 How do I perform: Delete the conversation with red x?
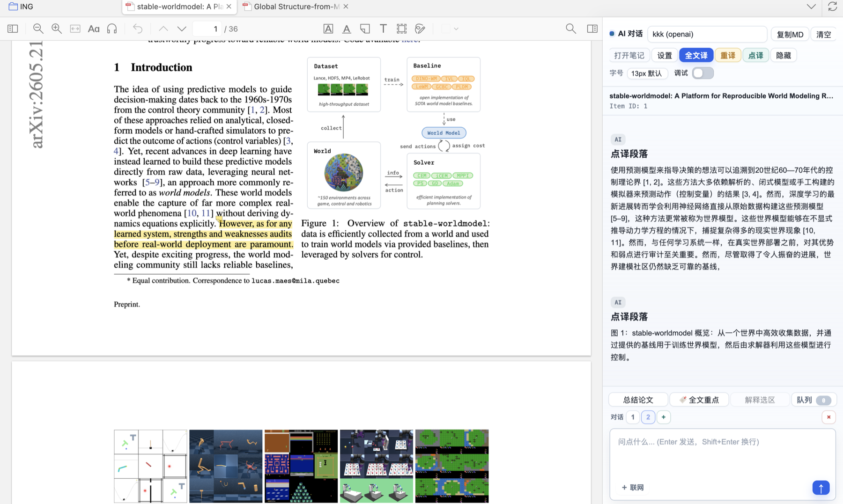[828, 417]
